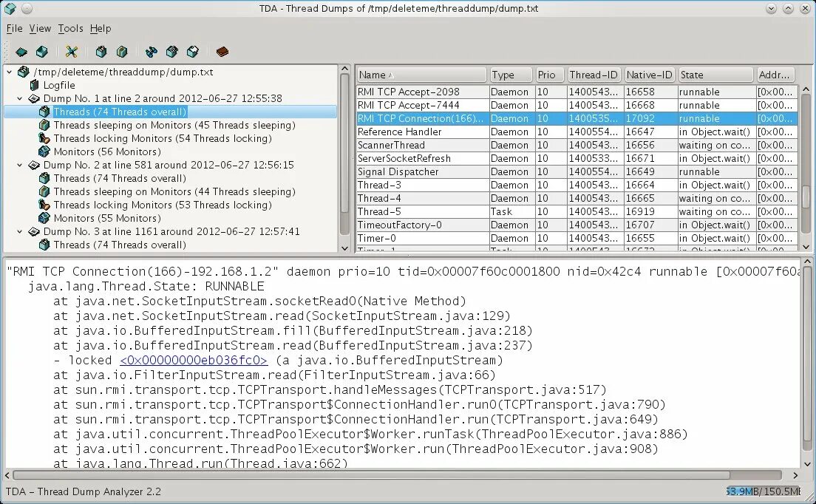Click teal box icon right of preferences
The image size is (816, 504).
pos(101,52)
